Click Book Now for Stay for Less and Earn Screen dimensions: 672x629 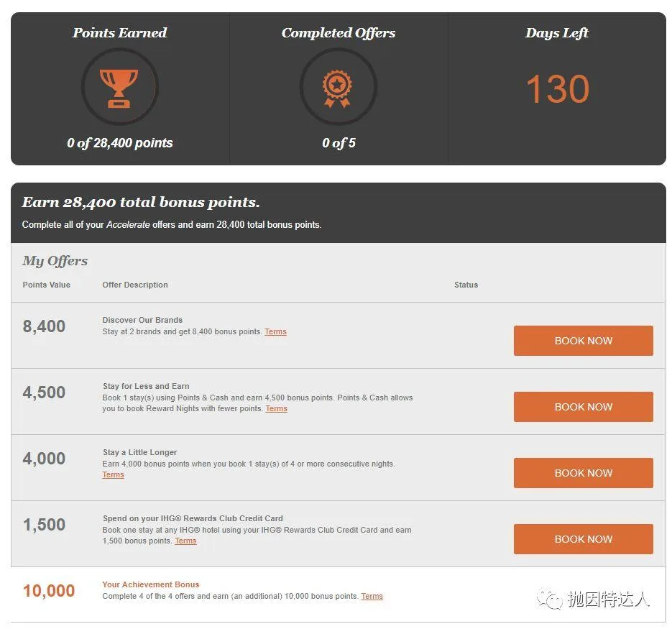click(584, 406)
